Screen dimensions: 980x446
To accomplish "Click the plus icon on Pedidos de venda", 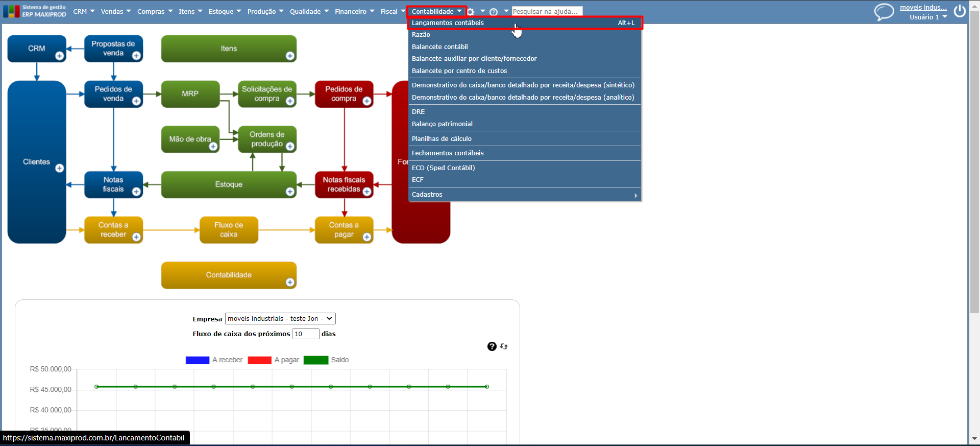I will click(x=136, y=101).
